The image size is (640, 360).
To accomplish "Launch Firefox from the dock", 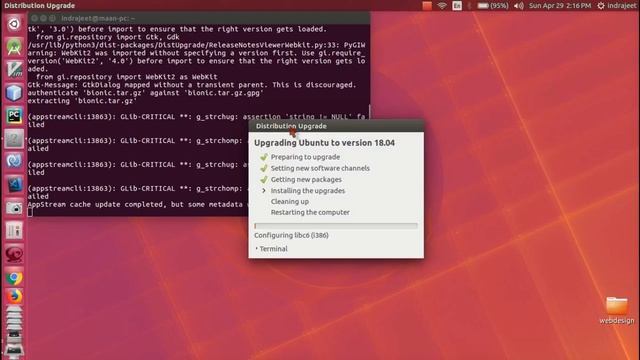I will [x=14, y=297].
